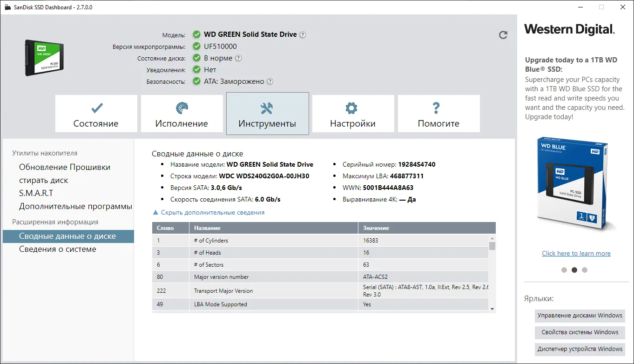This screenshot has width=634, height=364.
Task: Collapse details via Скрыть дополнительные сведения
Action: [x=209, y=212]
